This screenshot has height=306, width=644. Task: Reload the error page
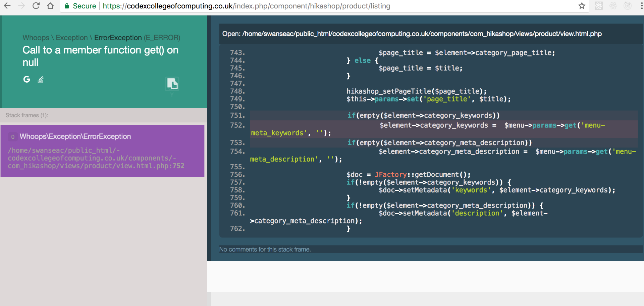point(36,6)
